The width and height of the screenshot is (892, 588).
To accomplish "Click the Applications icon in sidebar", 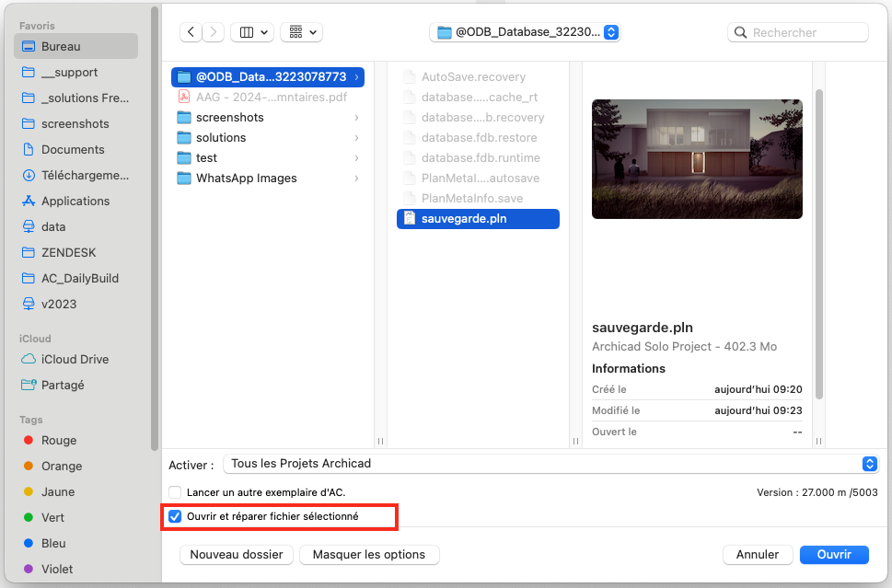I will [x=28, y=201].
